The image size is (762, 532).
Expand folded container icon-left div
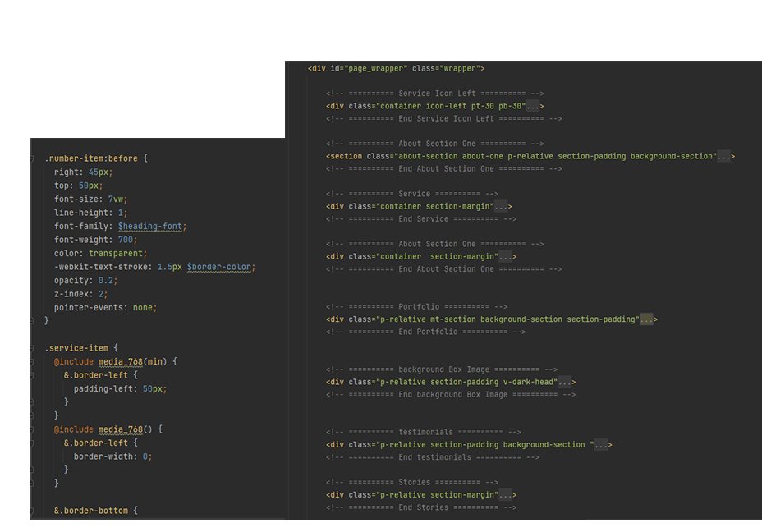click(x=535, y=106)
